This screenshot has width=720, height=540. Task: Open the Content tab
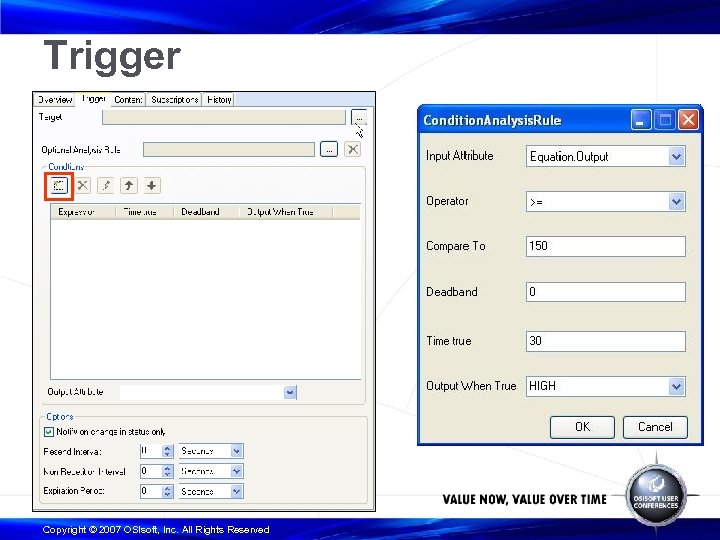click(x=128, y=100)
